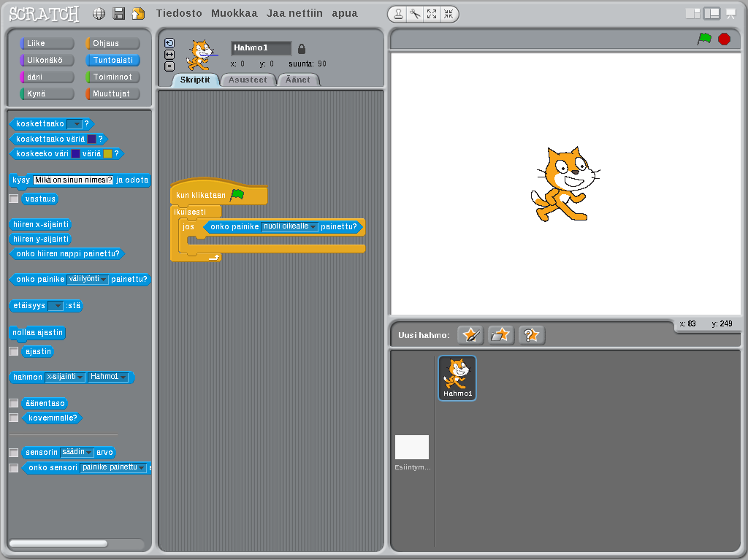748x560 pixels.
Task: Enter presentation mode
Action: tap(730, 14)
